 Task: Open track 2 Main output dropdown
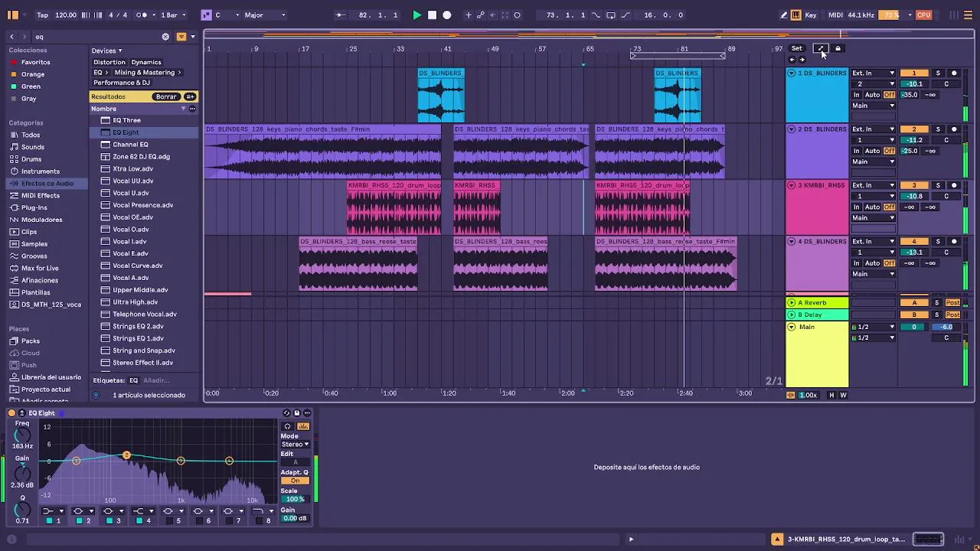873,161
